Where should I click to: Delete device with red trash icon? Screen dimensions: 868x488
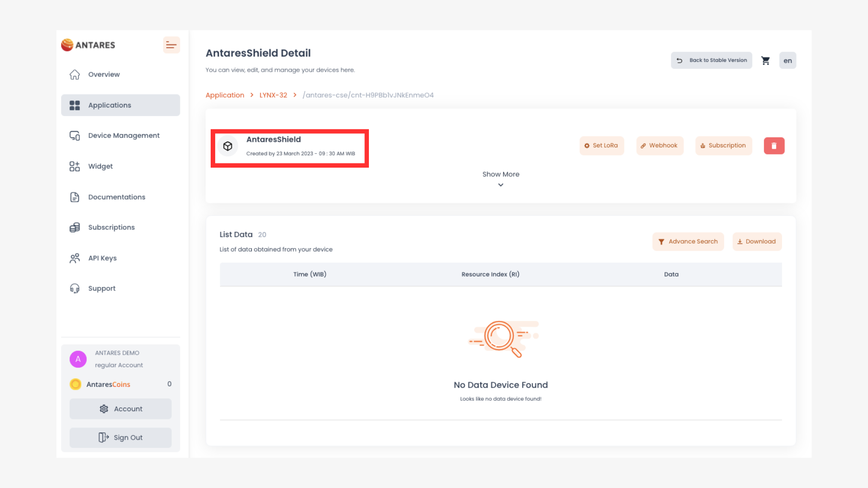click(774, 146)
